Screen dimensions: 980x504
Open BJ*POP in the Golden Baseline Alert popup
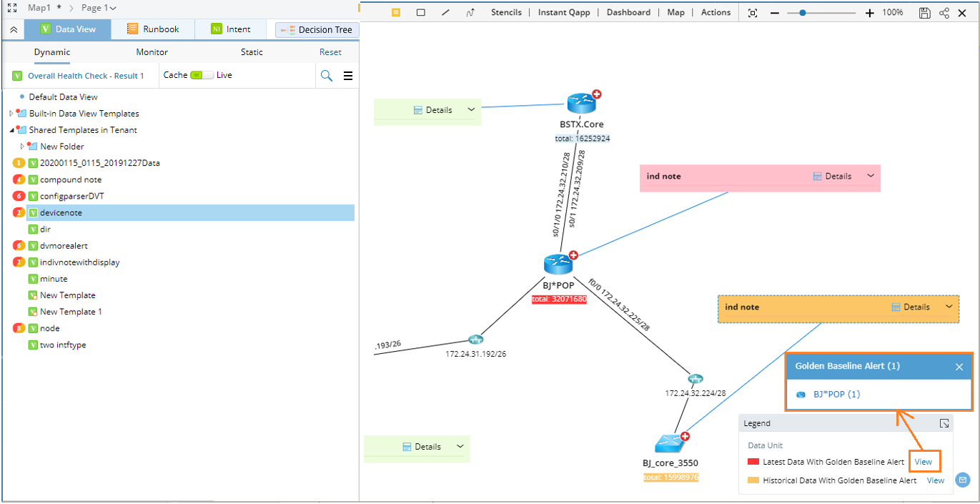[x=837, y=394]
